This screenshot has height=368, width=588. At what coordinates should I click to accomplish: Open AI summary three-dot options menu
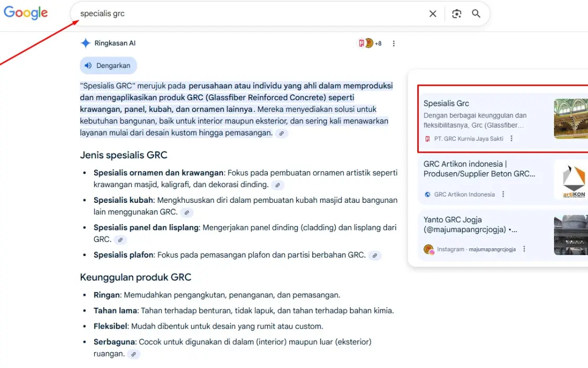click(x=394, y=43)
